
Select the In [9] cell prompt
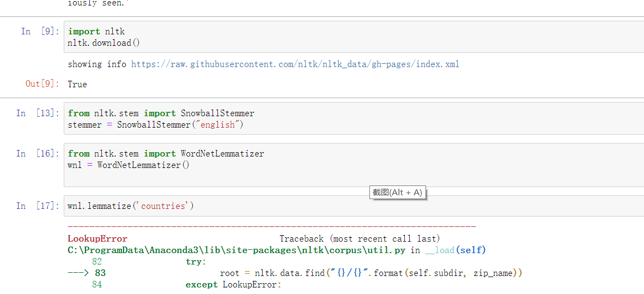(41, 32)
